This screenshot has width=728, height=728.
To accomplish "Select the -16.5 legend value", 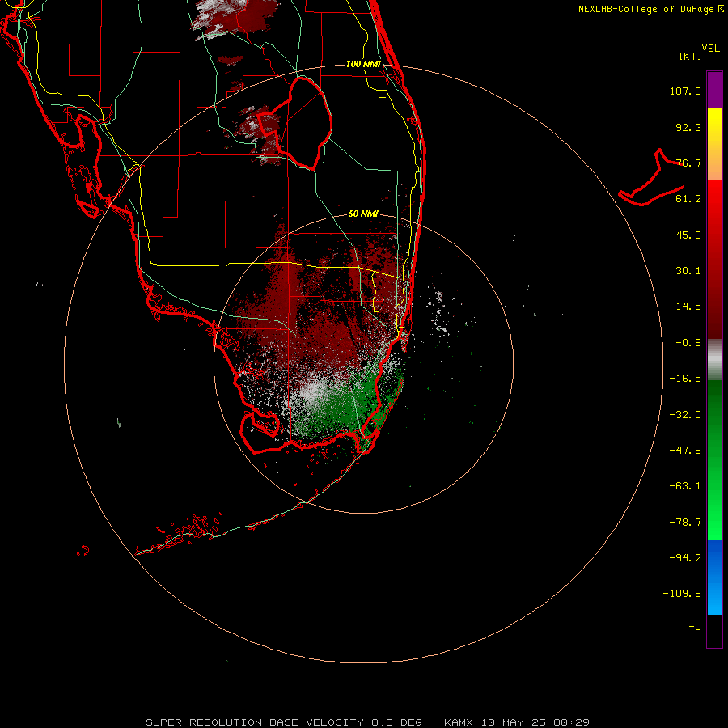I will point(685,379).
